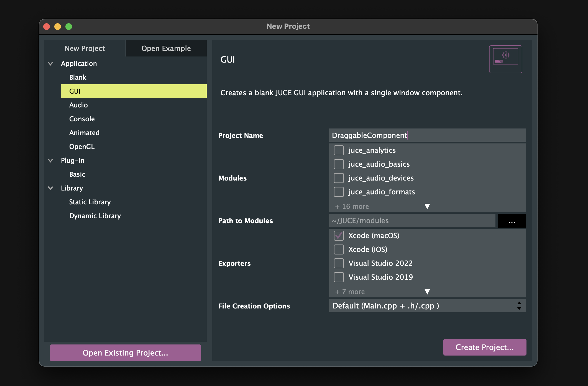The image size is (588, 386).
Task: Expand the 16 more modules list
Action: (427, 207)
